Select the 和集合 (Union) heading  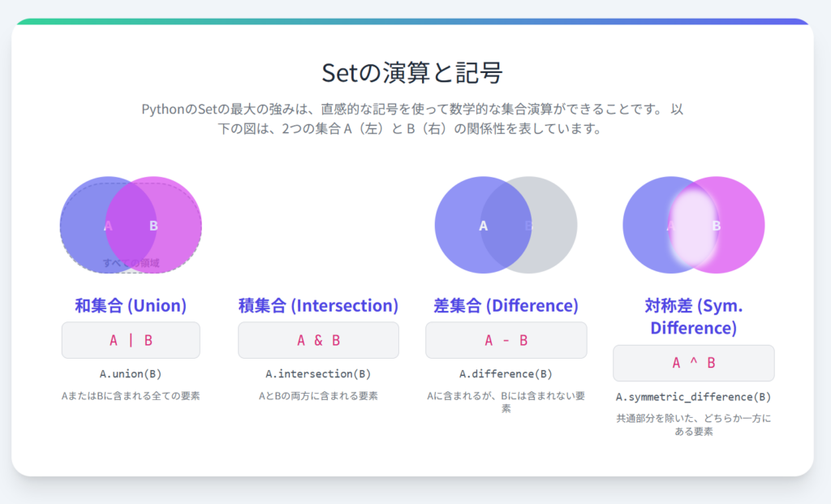[x=131, y=306]
